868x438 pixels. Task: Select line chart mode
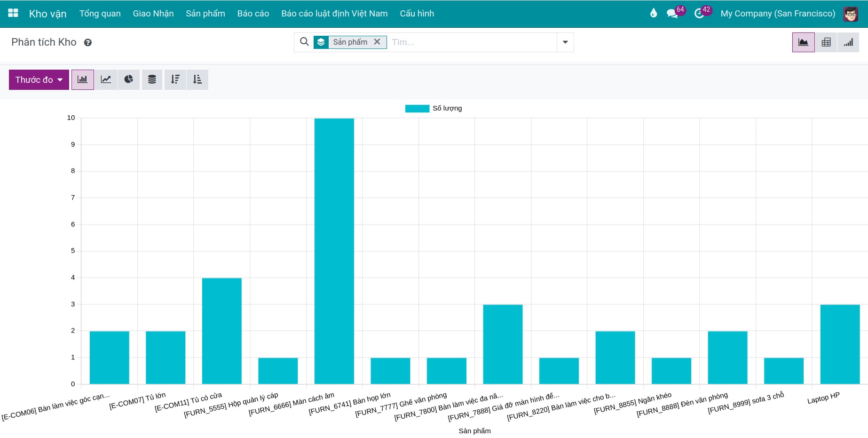[106, 80]
